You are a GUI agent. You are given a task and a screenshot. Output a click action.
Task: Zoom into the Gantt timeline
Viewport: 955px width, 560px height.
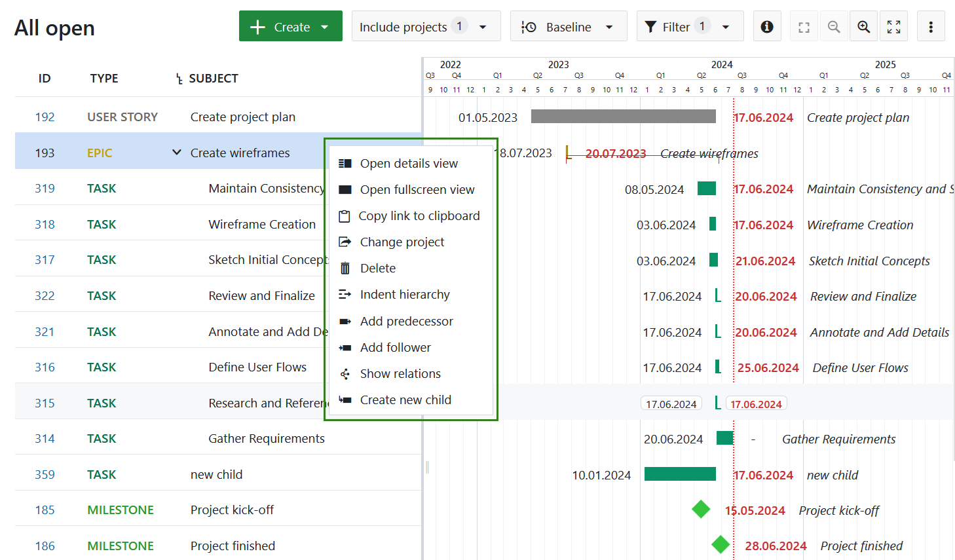point(864,26)
